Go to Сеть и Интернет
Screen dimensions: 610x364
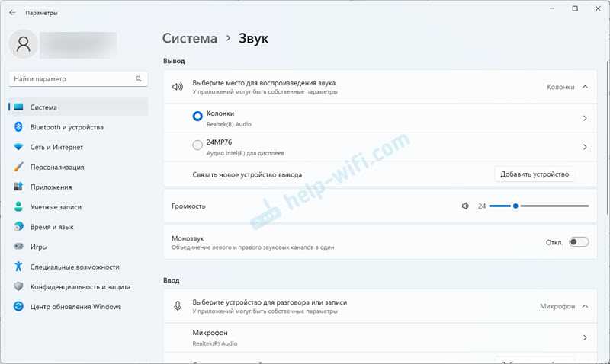[79, 147]
